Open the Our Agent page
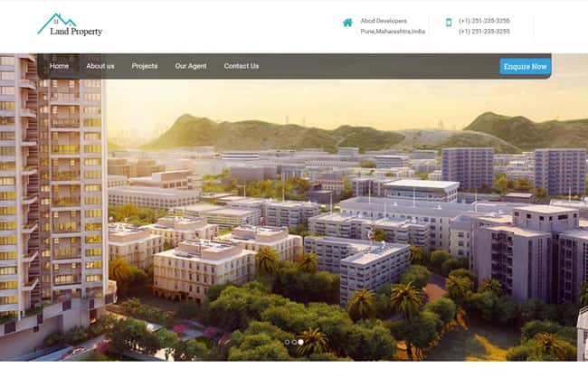This screenshot has width=588, height=378. tap(191, 66)
